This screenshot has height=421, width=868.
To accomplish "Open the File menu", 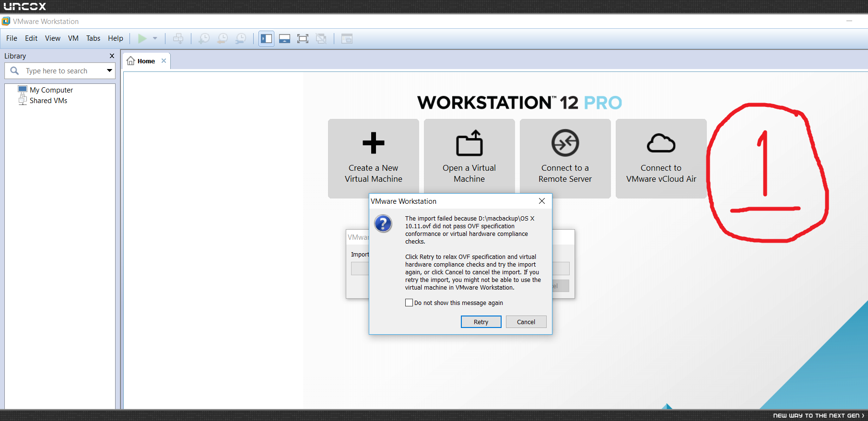I will (12, 38).
